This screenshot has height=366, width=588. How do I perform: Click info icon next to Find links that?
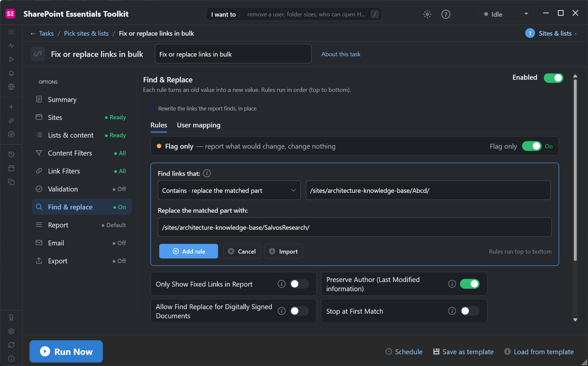[207, 173]
